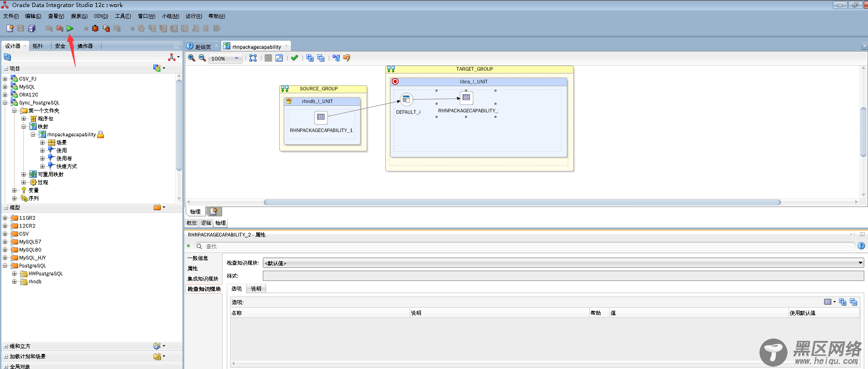Viewport: 868px width, 369px height.
Task: Click the orange reset arrow icon
Action: pos(347,58)
